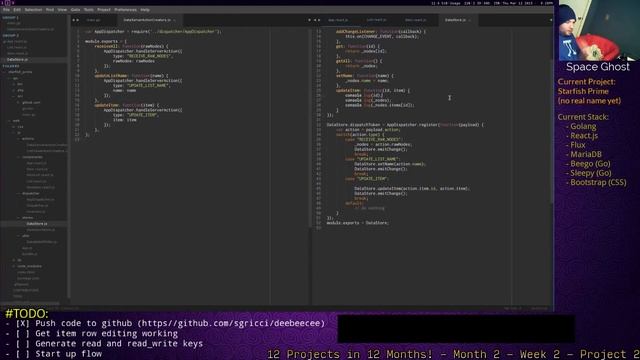Switch to the App.react.js tab in right pane
The image size is (640, 360).
point(338,20)
